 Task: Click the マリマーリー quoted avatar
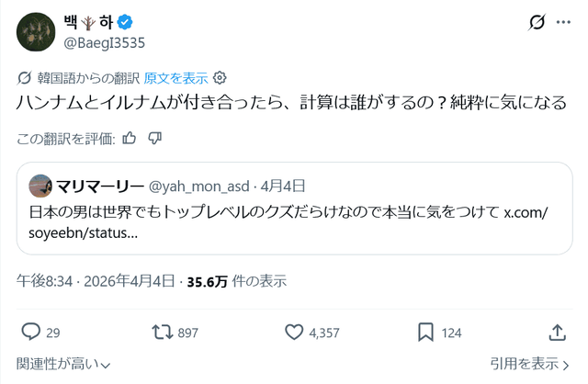40,186
